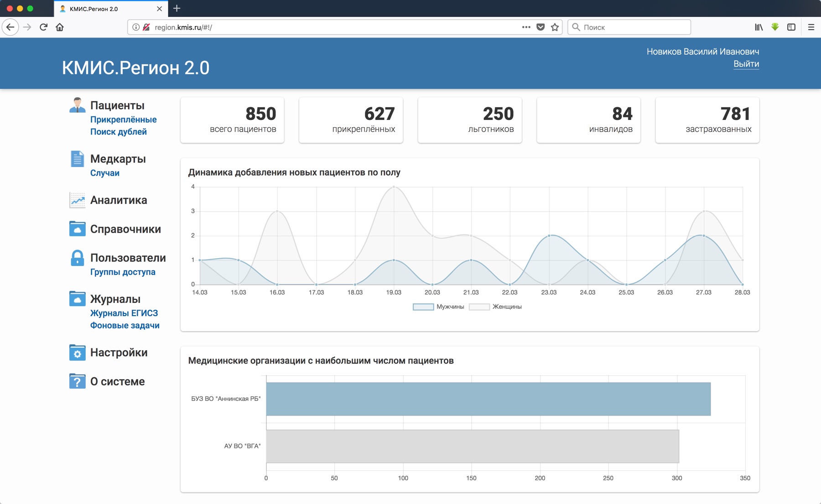Click the Pocket save icon
The image size is (821, 504).
(x=540, y=27)
